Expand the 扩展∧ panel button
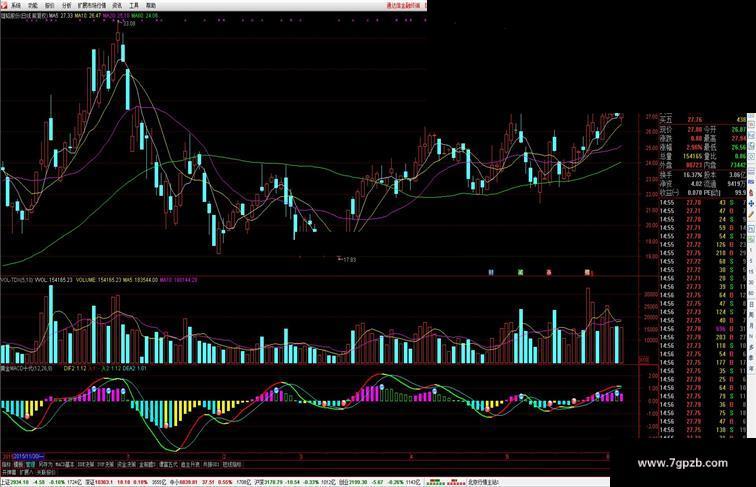756x487 pixels. pyautogui.click(x=26, y=472)
